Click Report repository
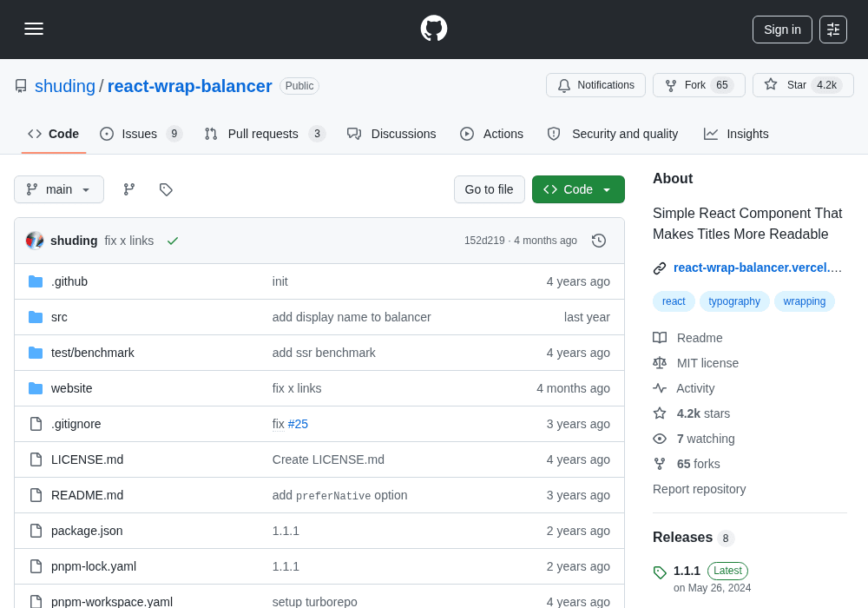 (x=699, y=490)
